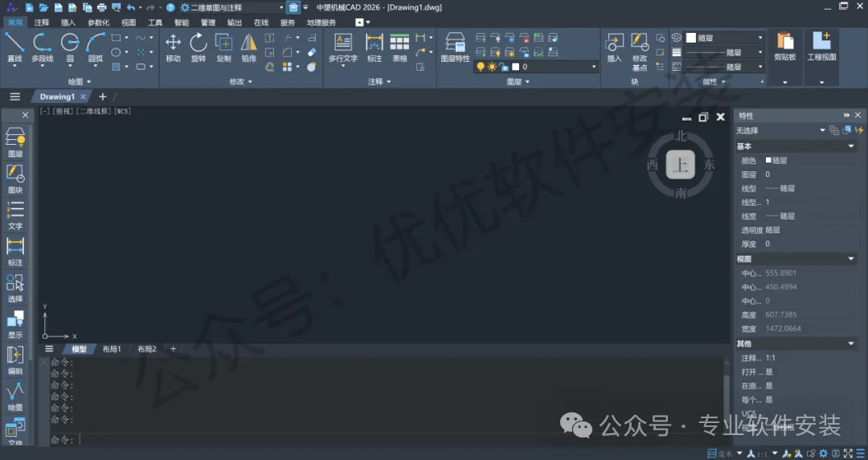Click the command line input field
868x460 pixels.
pos(387,440)
